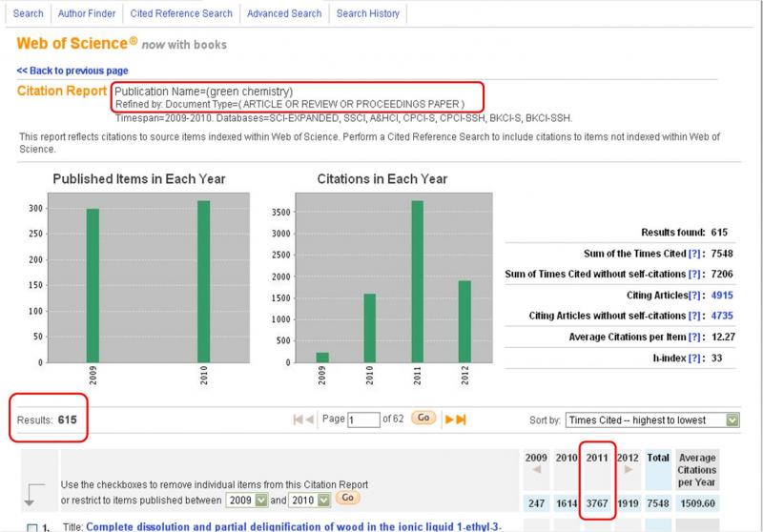The height and width of the screenshot is (532, 763).
Task: Open start year 2009 dropdown
Action: click(x=247, y=500)
